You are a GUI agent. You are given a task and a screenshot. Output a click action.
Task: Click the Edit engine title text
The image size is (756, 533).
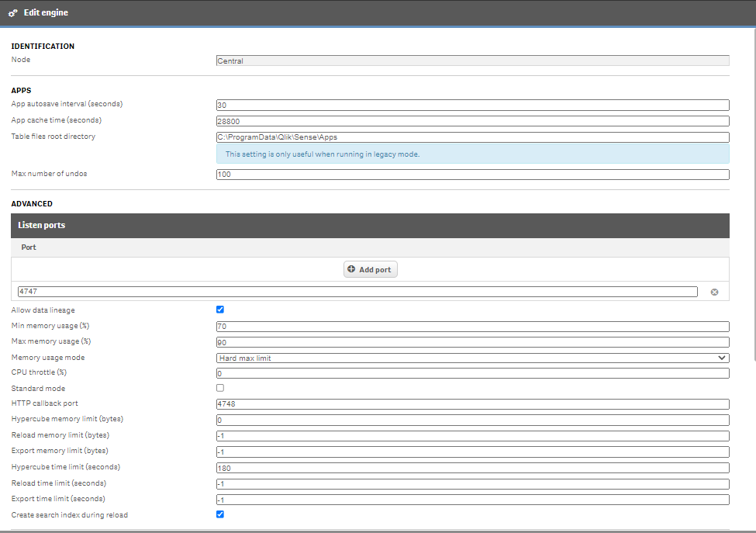coord(46,12)
